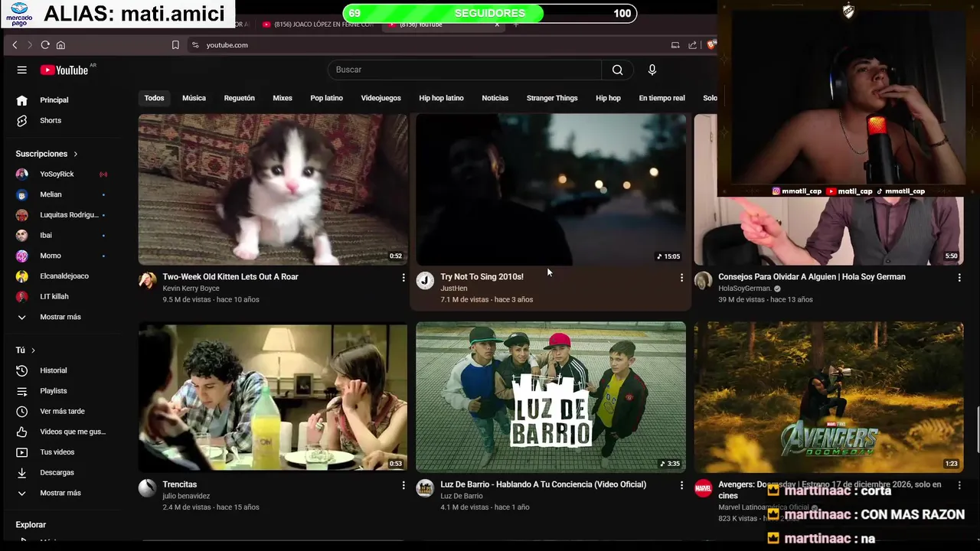Open options menu for Luz De Barrio video
Image resolution: width=980 pixels, height=551 pixels.
coord(681,485)
